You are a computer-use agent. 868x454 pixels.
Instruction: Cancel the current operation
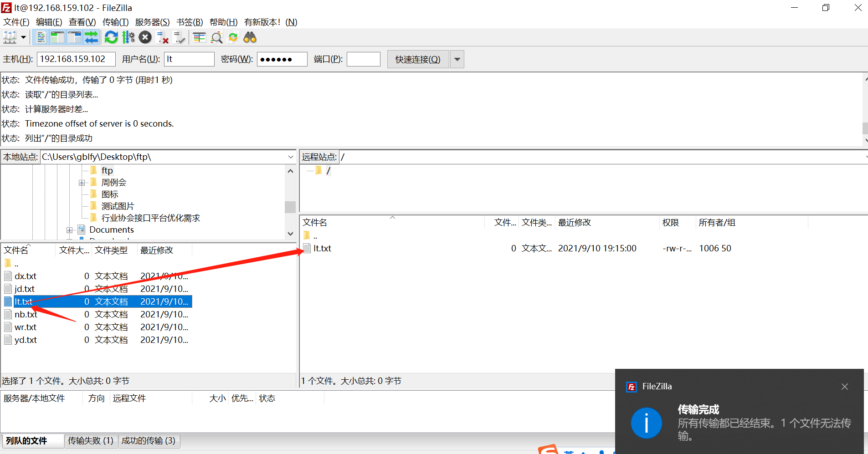click(x=145, y=37)
